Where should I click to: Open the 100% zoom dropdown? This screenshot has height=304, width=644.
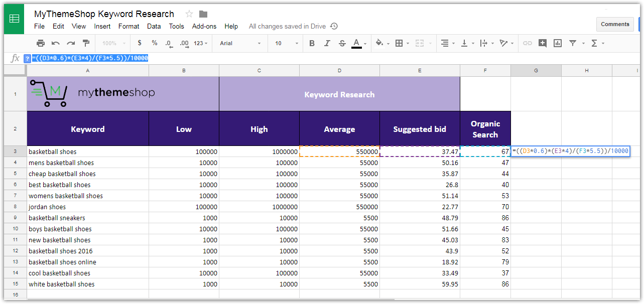coord(113,43)
